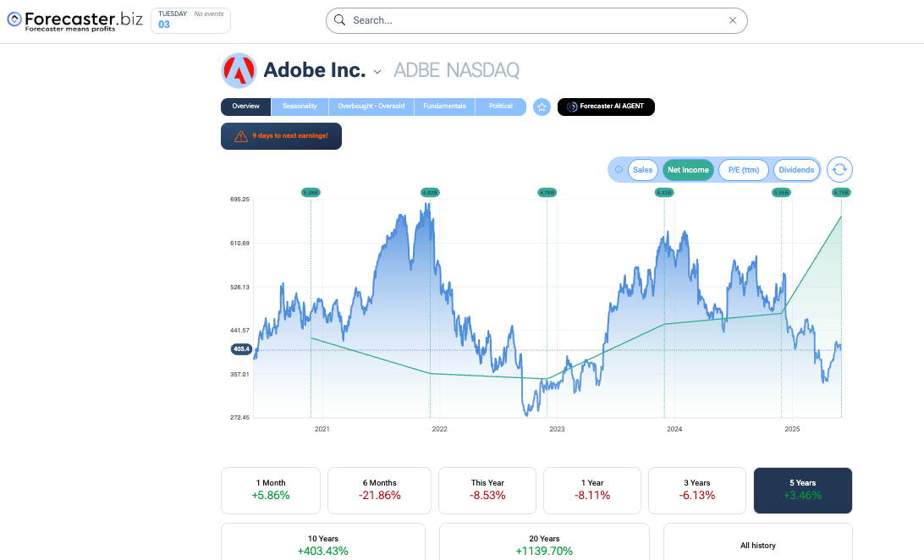
Task: Switch to the Seasonality tab
Action: click(x=300, y=107)
